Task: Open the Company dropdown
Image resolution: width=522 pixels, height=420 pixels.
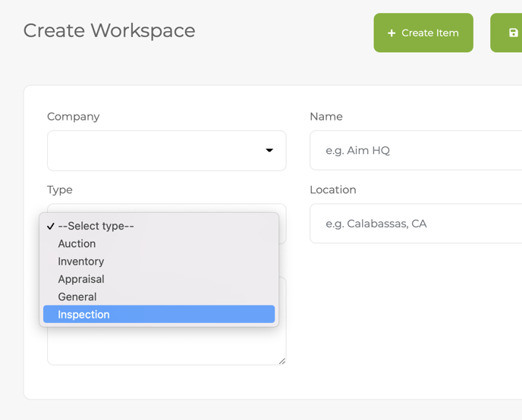Action: tap(166, 151)
